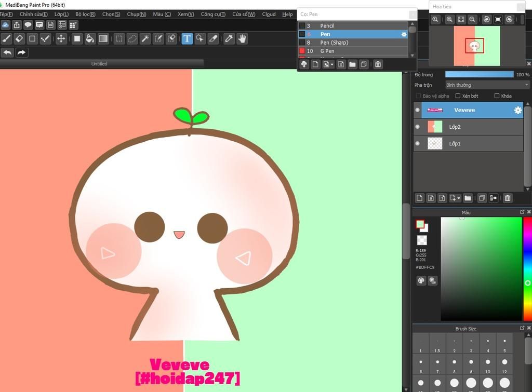Activate the Operation object-select tool
The width and height of the screenshot is (532, 392).
[x=200, y=38]
